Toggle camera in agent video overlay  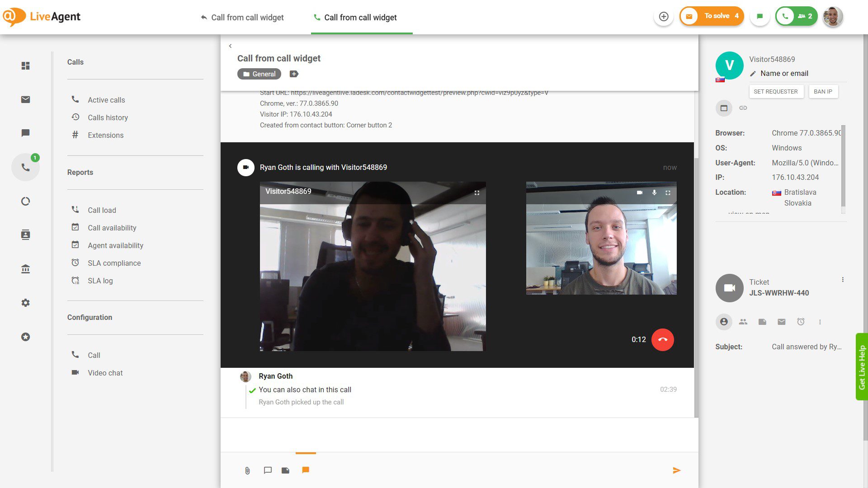[639, 192]
